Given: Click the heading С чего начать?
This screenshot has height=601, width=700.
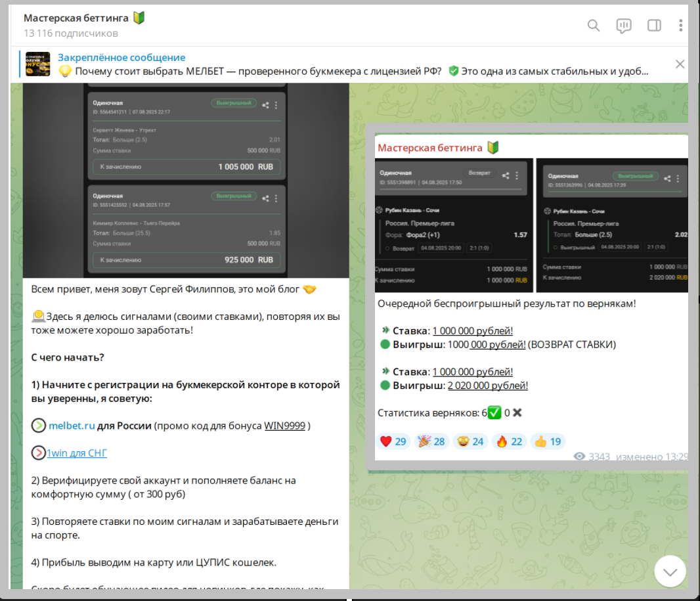Looking at the screenshot, I should click(68, 357).
